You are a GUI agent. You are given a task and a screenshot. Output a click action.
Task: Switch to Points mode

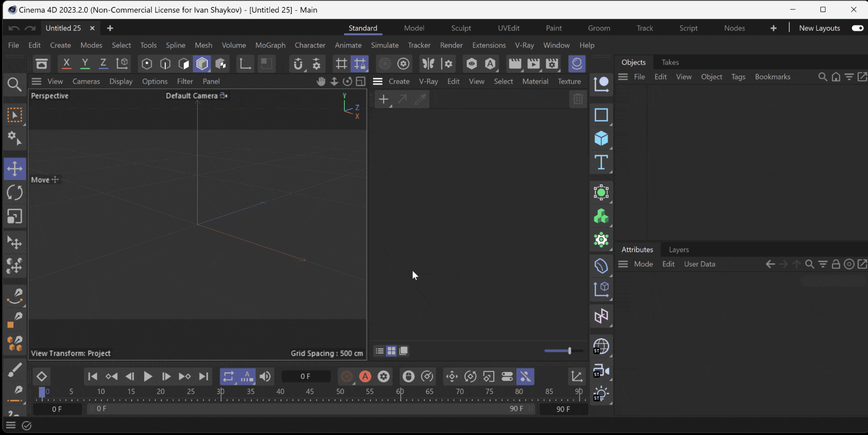147,64
